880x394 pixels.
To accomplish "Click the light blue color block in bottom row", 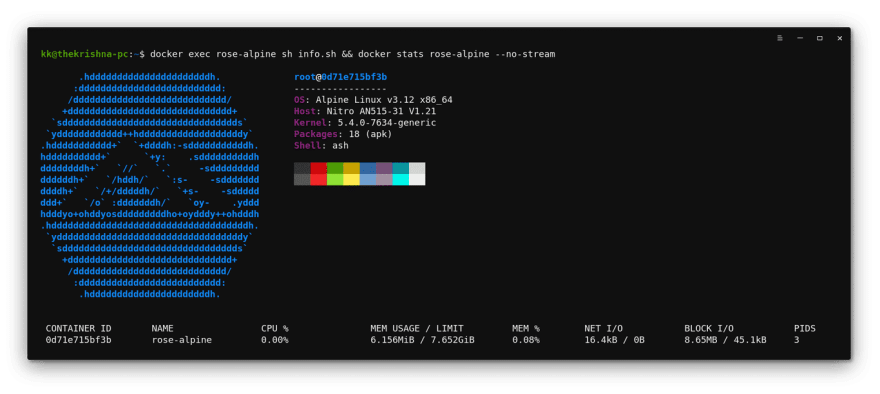I will click(x=368, y=180).
